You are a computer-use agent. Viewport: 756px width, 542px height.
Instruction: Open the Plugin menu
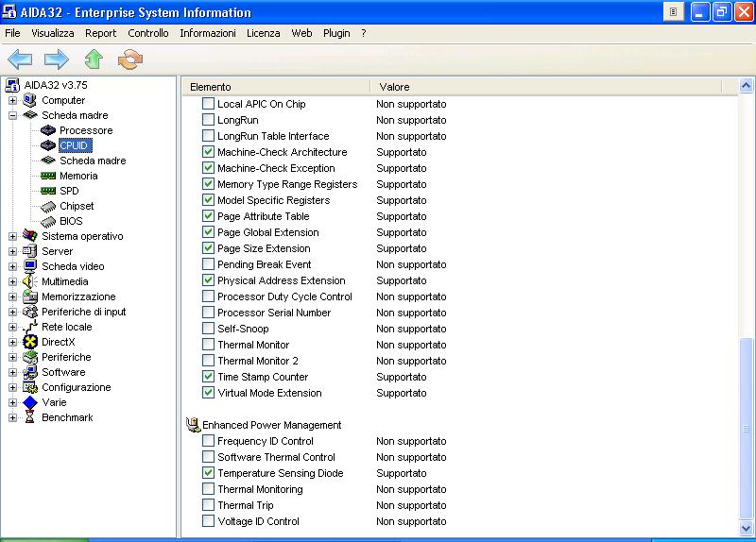tap(336, 33)
